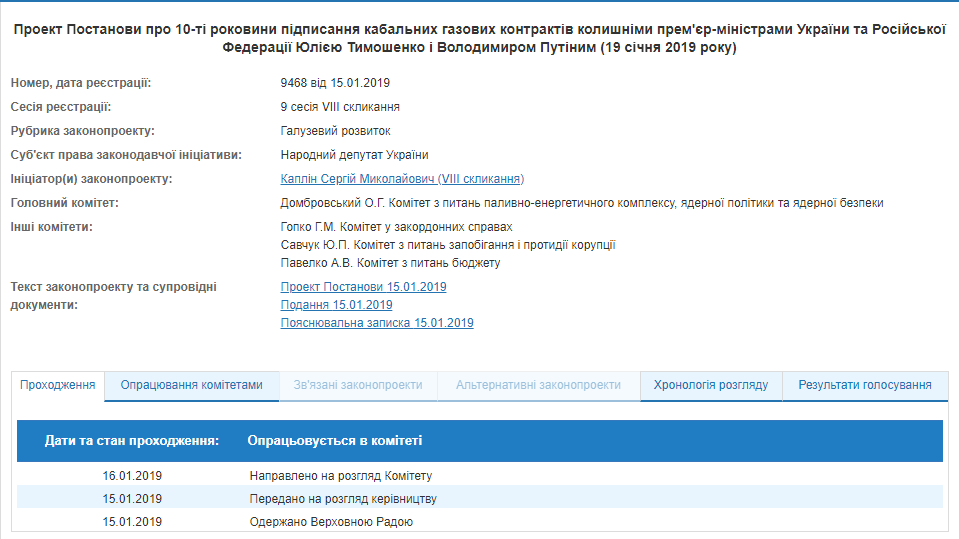Click 'Ініціатор(и) законопроекту:' label

coord(91,179)
